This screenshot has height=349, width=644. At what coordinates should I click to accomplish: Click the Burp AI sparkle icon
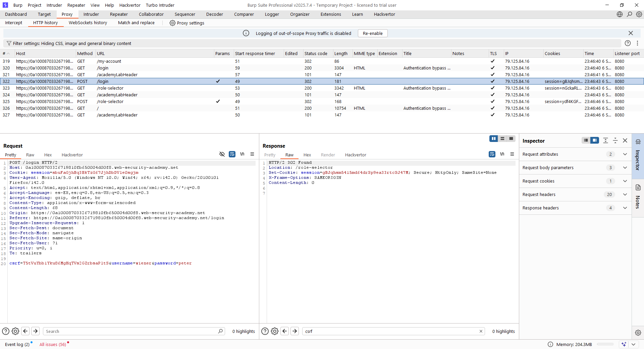point(624,344)
